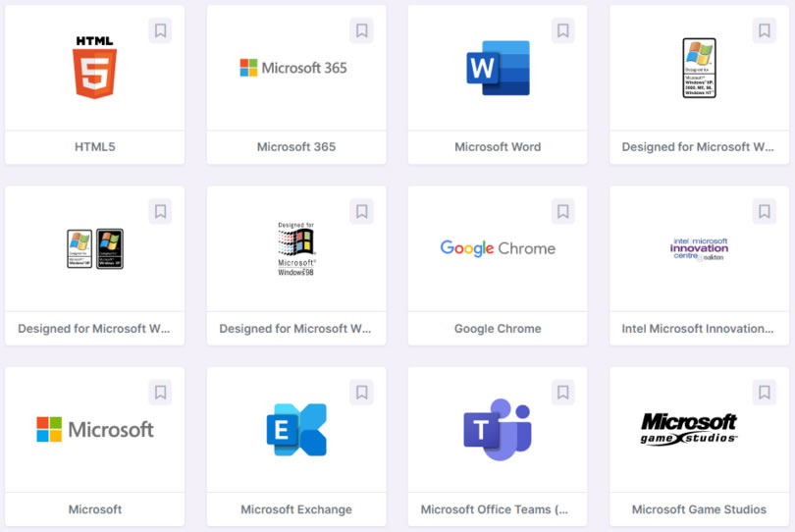Bookmark the Microsoft Office Teams logo
795x532 pixels.
tap(562, 392)
